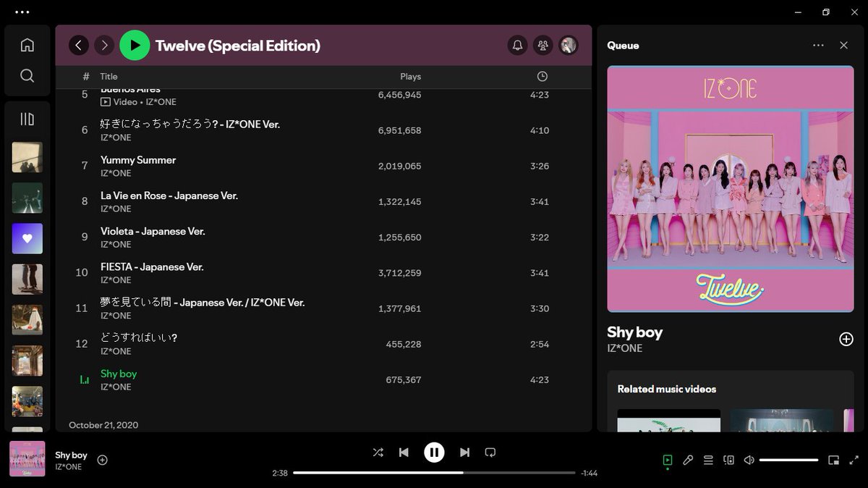The width and height of the screenshot is (868, 488).
Task: Sort tracks by Plays column
Action: [410, 77]
